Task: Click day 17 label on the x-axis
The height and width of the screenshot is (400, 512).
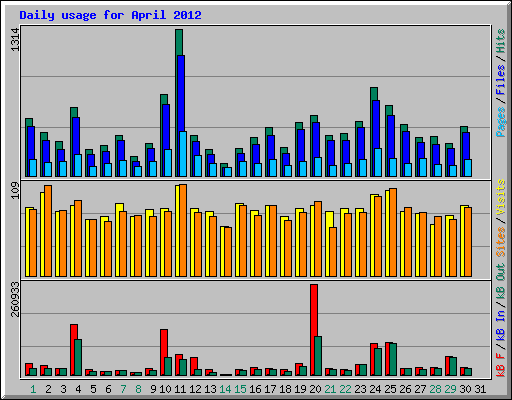Action: 270,389
